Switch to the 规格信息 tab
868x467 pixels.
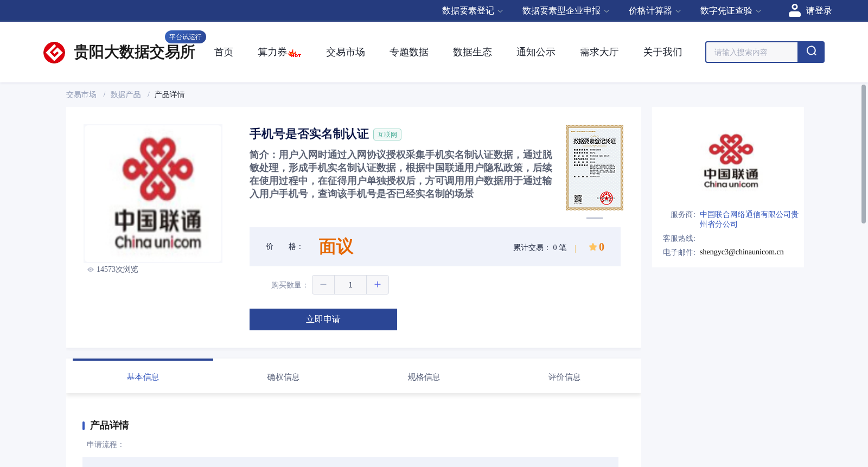(424, 377)
